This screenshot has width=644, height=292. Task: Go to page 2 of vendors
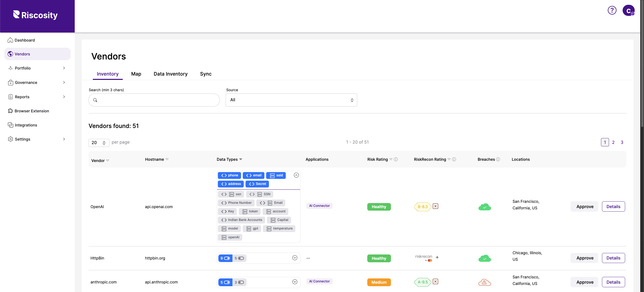(x=613, y=142)
